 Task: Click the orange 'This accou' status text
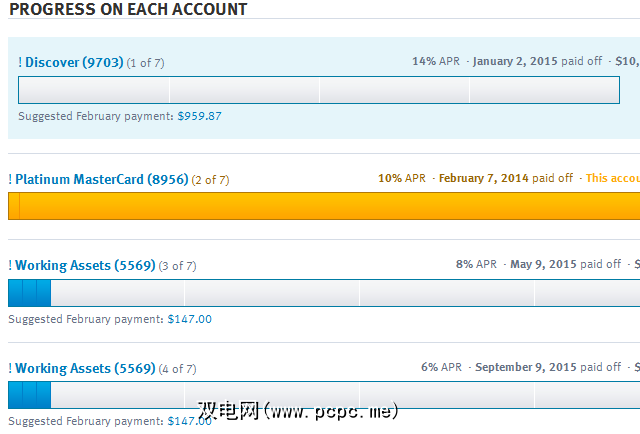pyautogui.click(x=612, y=178)
